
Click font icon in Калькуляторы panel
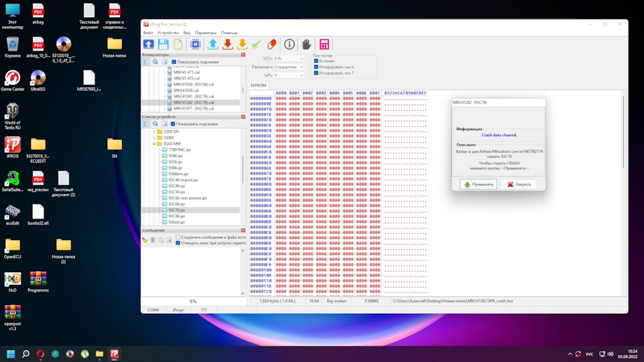click(x=165, y=62)
